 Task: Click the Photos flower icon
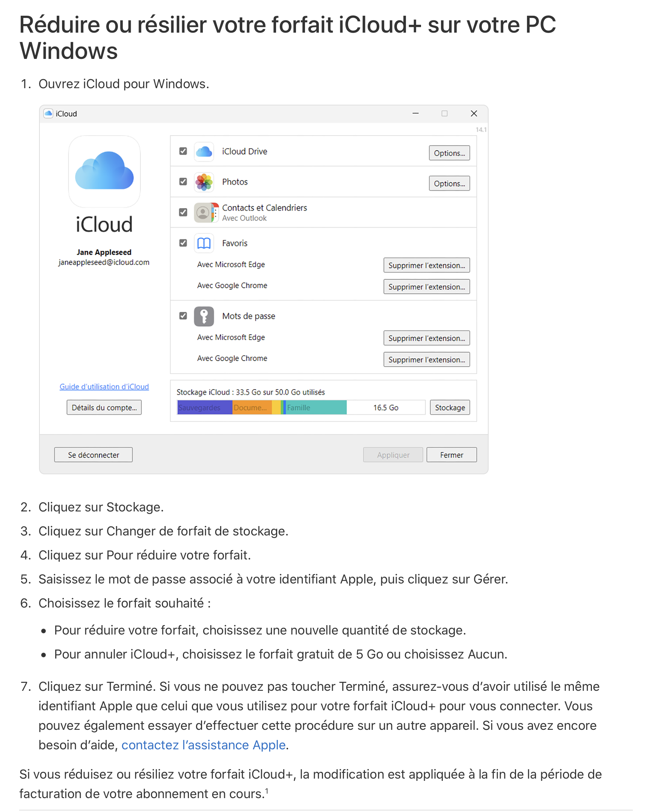(x=204, y=182)
